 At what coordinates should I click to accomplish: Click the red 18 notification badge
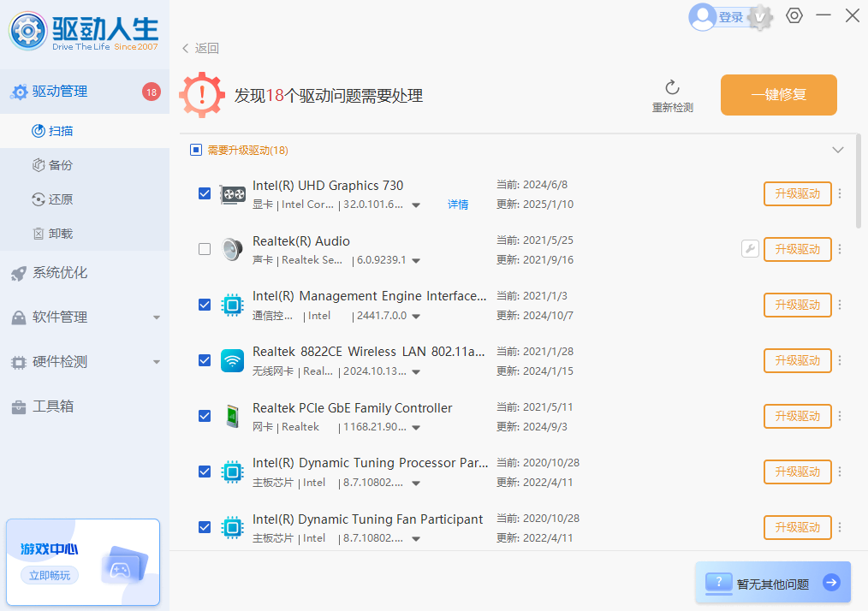[x=152, y=92]
